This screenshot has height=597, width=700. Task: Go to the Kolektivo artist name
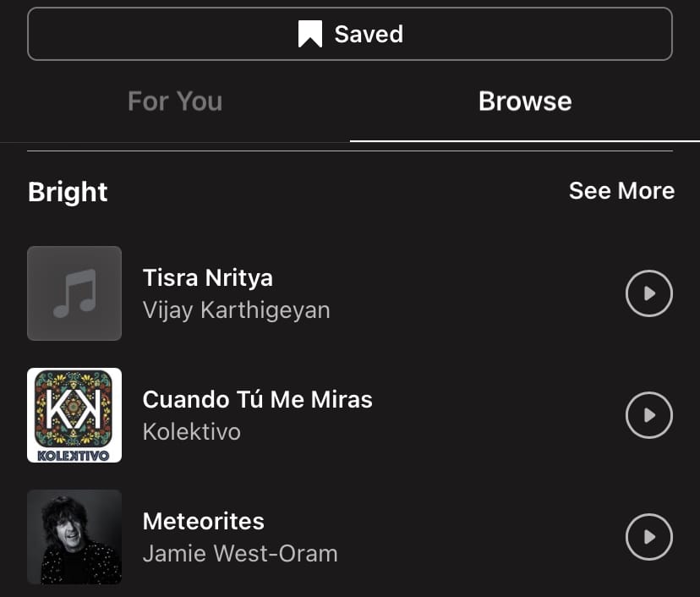click(x=192, y=432)
